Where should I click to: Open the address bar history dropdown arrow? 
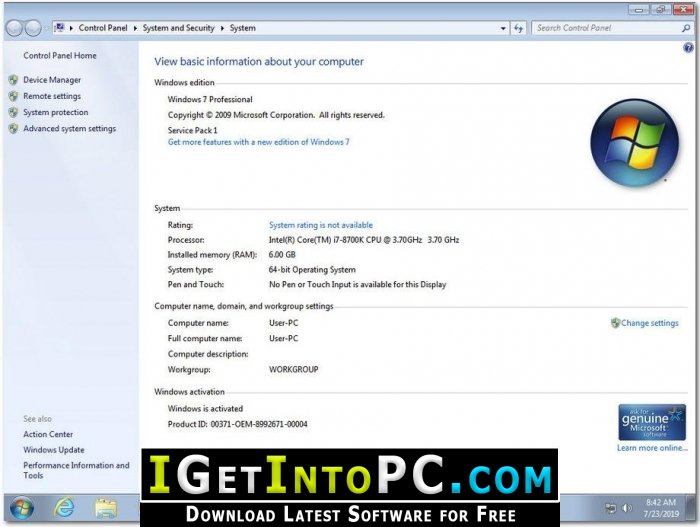[503, 28]
